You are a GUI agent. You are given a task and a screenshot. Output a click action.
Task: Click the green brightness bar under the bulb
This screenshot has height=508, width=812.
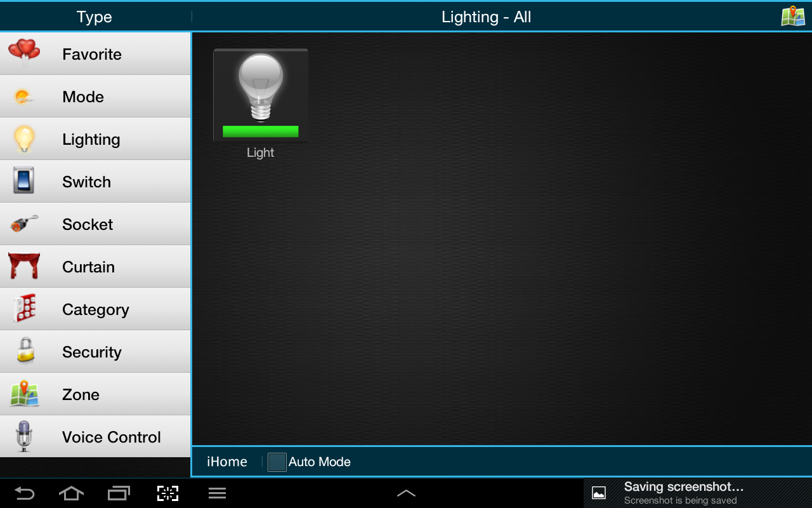coord(261,131)
